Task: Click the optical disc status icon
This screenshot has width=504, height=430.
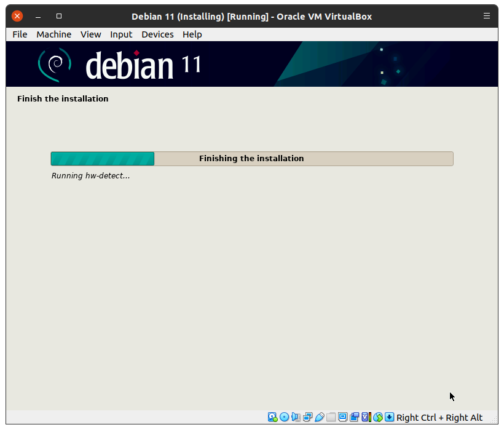Action: 284,417
